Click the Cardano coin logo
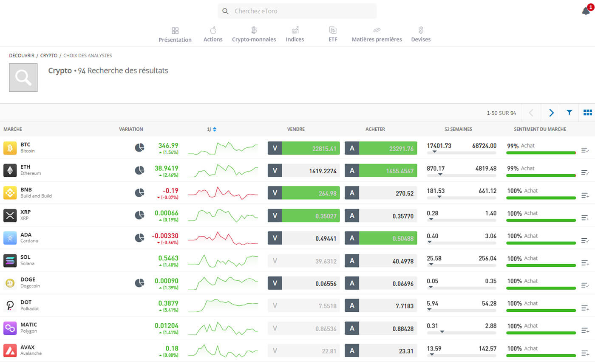Image resolution: width=595 pixels, height=364 pixels. 10,238
